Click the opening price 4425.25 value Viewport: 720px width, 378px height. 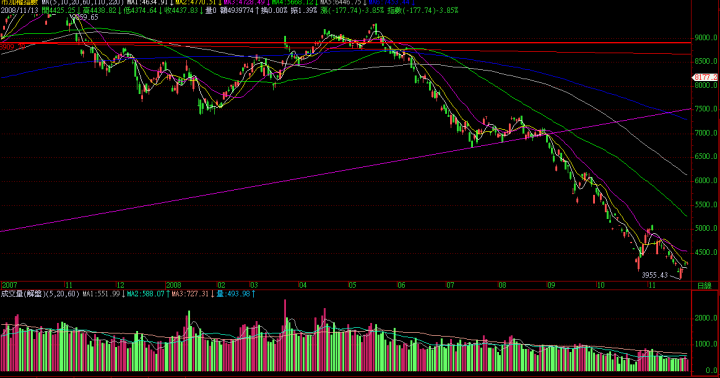62,10
